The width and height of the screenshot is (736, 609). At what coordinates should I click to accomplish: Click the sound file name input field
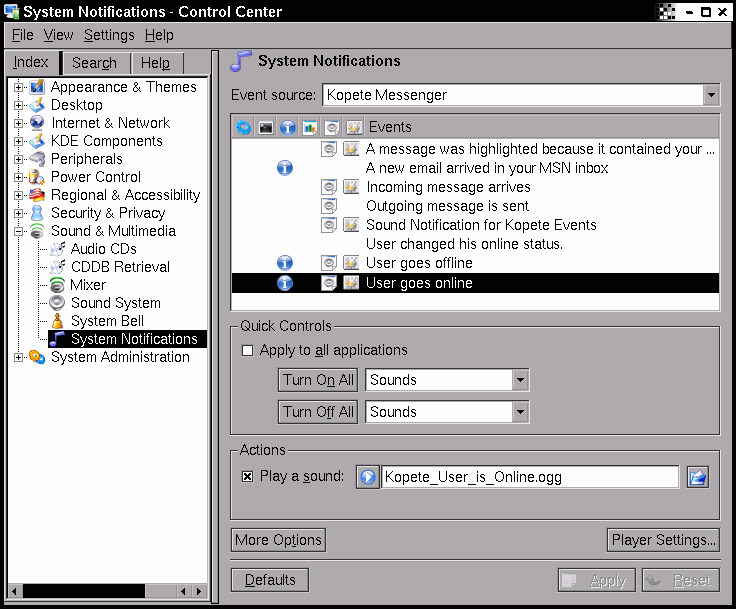click(x=530, y=477)
